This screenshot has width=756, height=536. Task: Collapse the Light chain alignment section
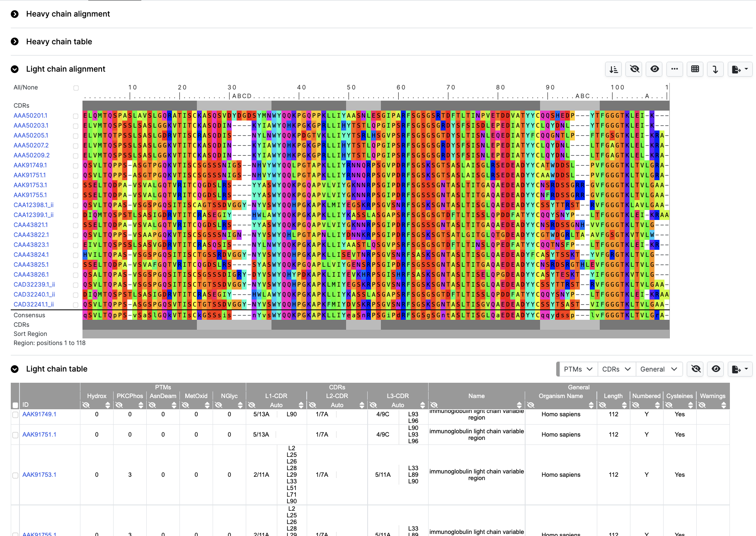coord(15,69)
